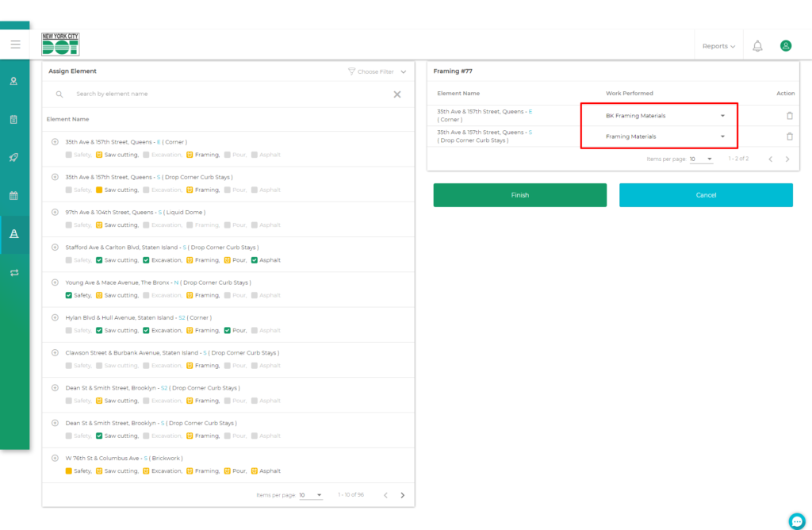Open the Choose Filter dropdown
Image resolution: width=812 pixels, height=530 pixels.
[377, 71]
